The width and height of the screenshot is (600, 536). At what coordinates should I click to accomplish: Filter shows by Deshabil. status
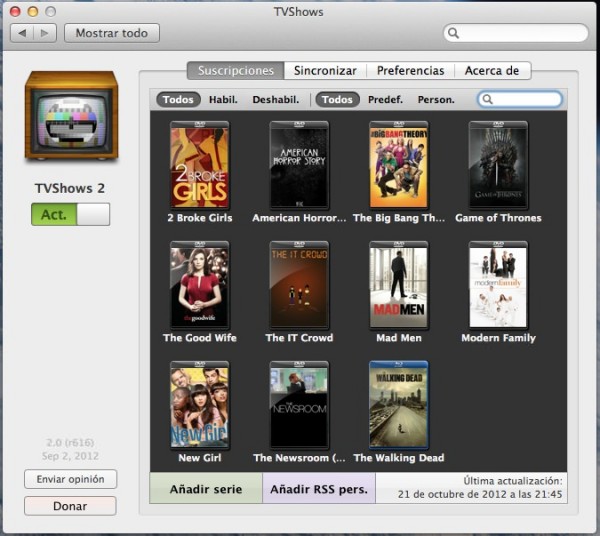[x=276, y=100]
